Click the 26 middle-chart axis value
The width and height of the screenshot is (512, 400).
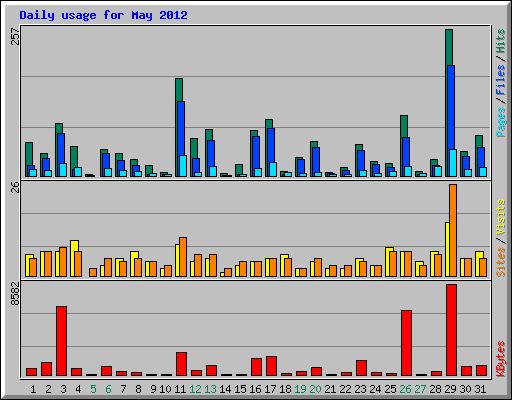[x=15, y=187]
